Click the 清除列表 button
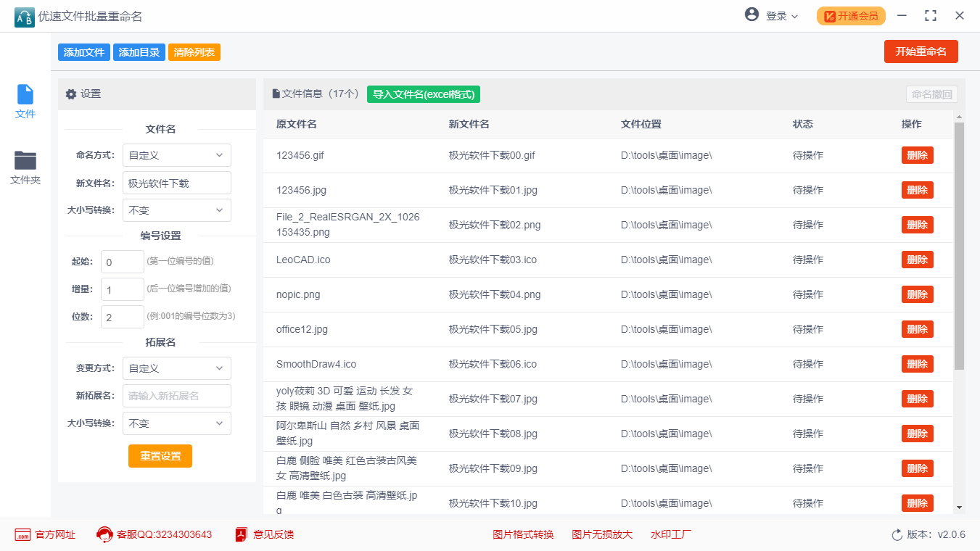Image resolution: width=980 pixels, height=551 pixels. (x=194, y=52)
